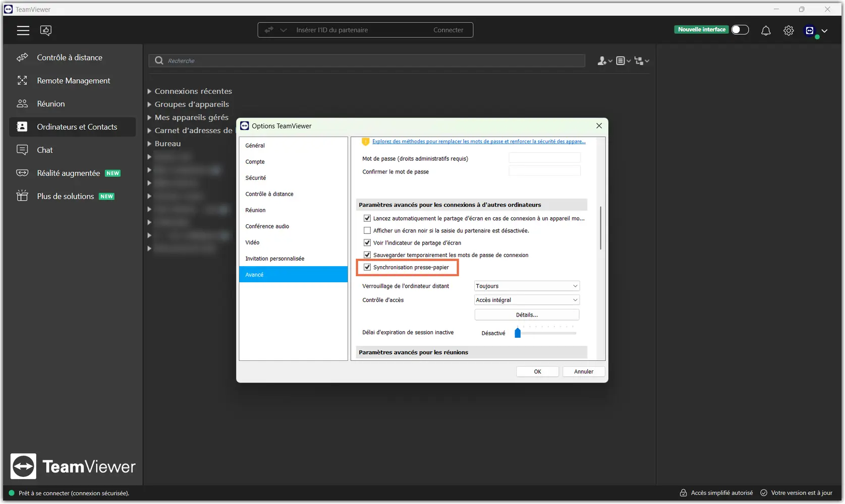The image size is (845, 504).
Task: Check Afficher un écran noir option
Action: tap(367, 230)
